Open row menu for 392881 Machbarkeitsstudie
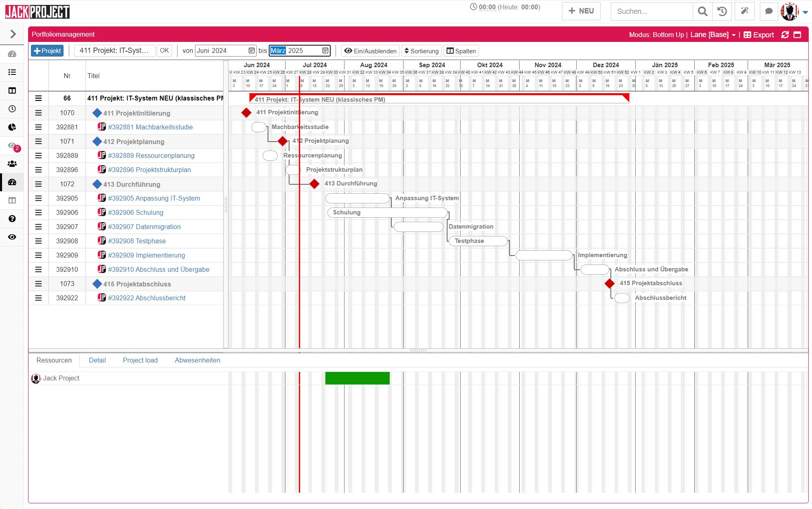The width and height of the screenshot is (812, 509). coord(38,127)
